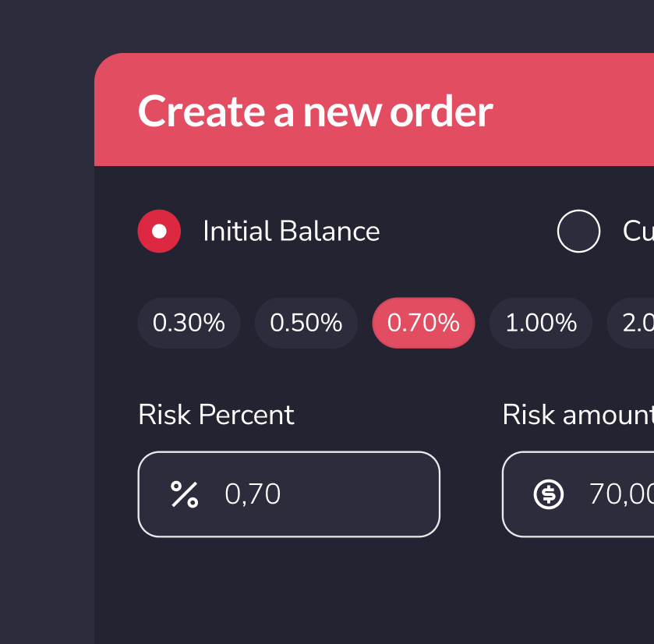Click the 70,00 value in Risk amount
Image resolution: width=654 pixels, height=644 pixels.
[x=620, y=494]
